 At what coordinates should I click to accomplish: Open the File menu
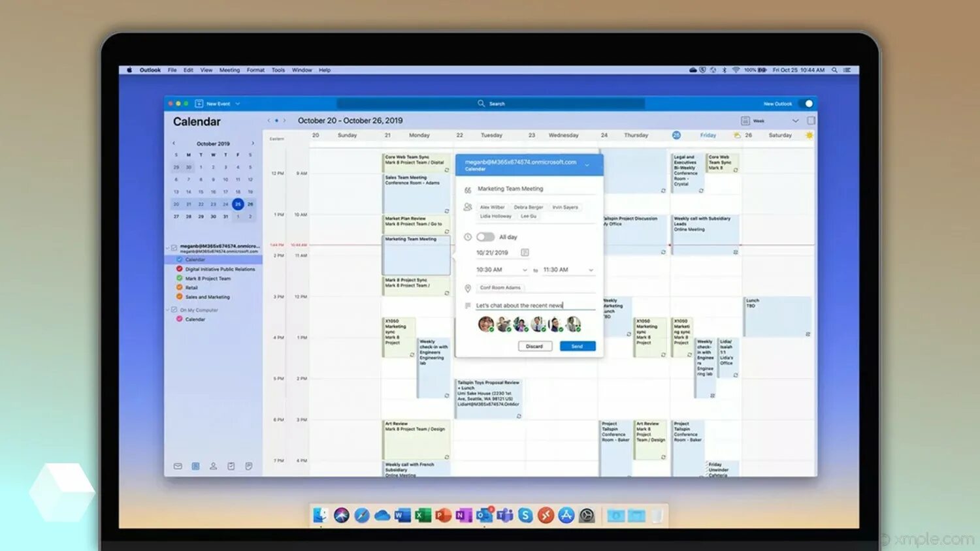(172, 70)
